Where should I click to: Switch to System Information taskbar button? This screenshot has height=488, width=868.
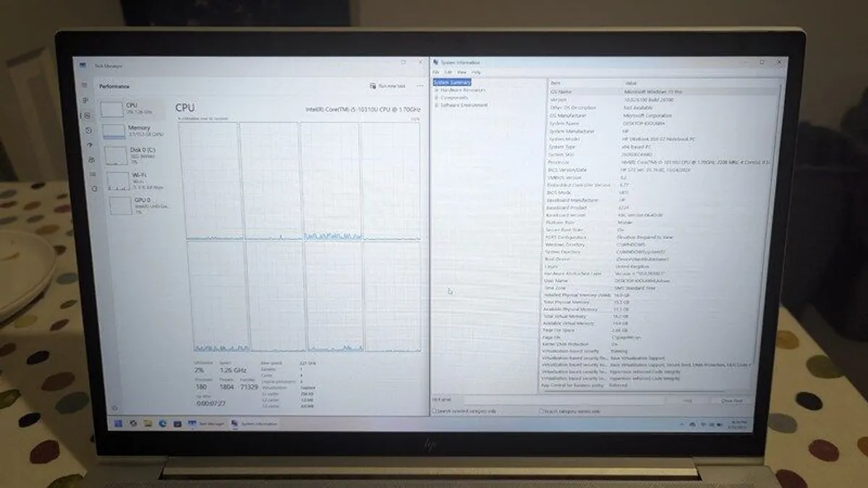pos(255,424)
